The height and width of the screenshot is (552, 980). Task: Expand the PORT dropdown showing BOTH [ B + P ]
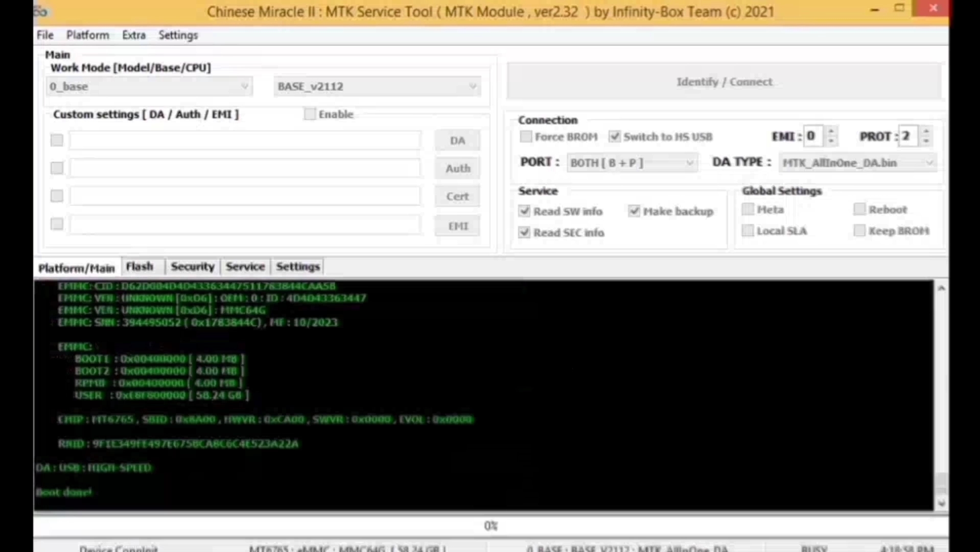point(632,163)
